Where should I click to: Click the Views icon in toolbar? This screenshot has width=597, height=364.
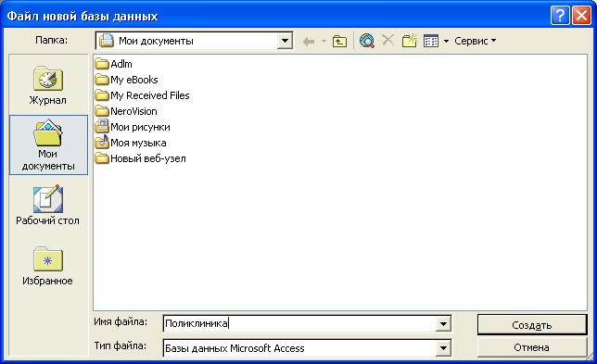tap(431, 41)
